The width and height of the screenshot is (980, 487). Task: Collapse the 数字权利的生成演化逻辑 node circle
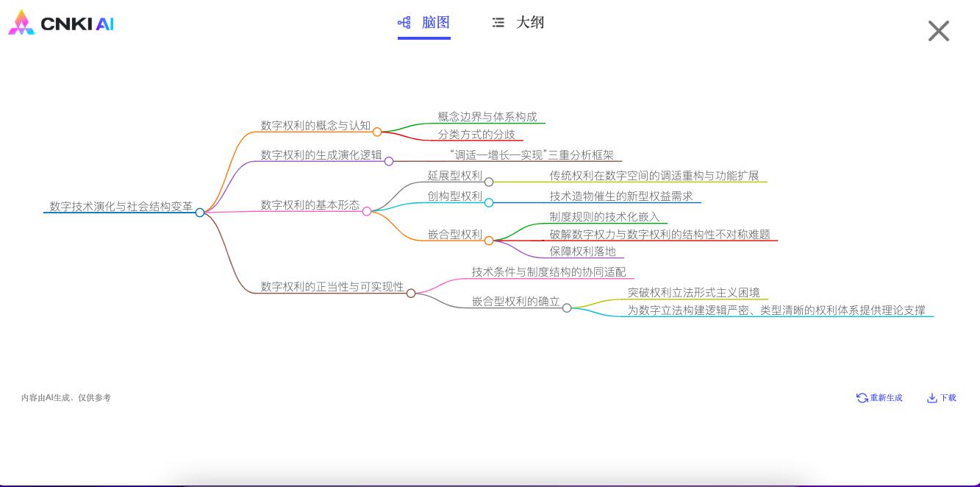click(389, 161)
